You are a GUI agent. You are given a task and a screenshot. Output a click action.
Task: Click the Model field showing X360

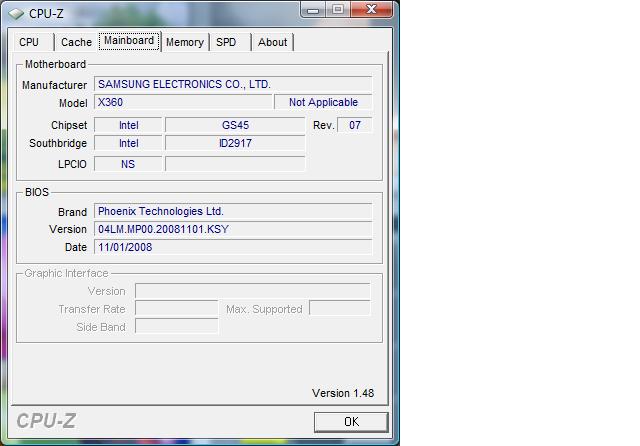coord(183,102)
